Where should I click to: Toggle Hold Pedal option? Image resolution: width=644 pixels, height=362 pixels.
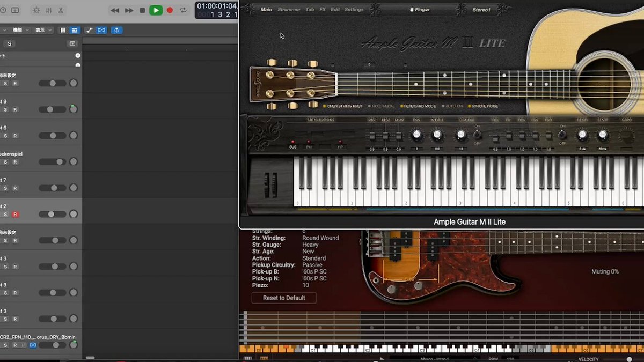(x=380, y=106)
